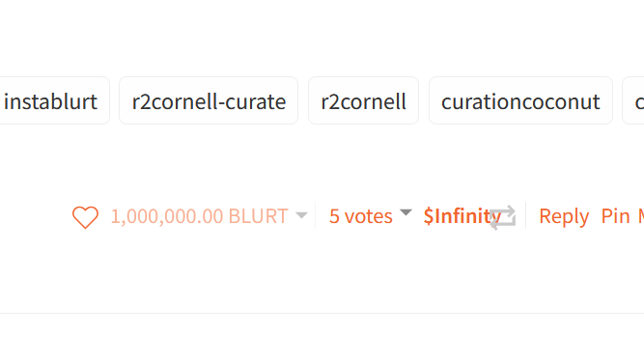The width and height of the screenshot is (644, 363).
Task: Click the orange heart outline
Action: [x=85, y=217]
